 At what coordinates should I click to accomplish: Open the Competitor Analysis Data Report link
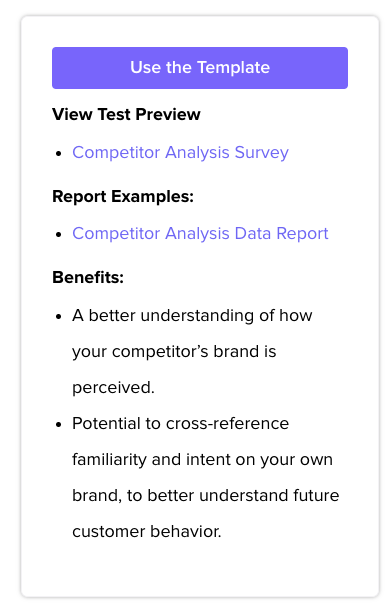pos(200,233)
